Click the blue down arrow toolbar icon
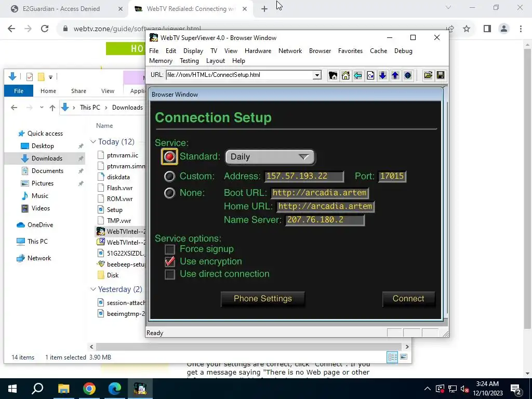The image size is (532, 399). point(383,75)
